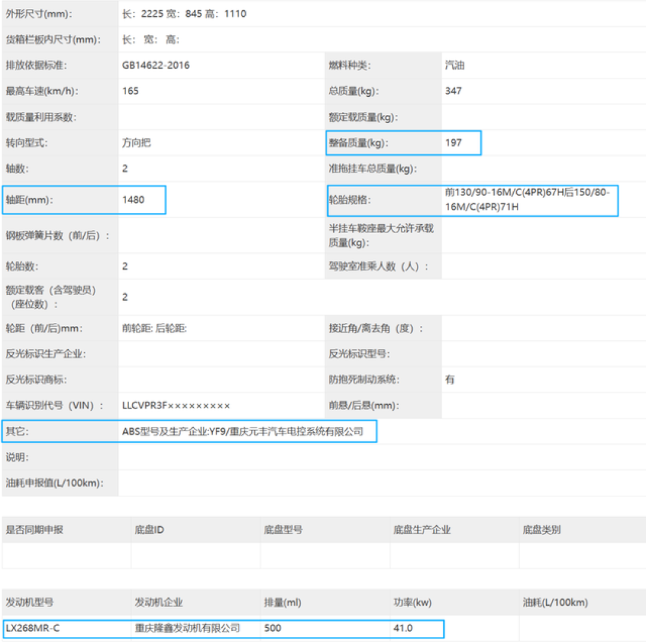The width and height of the screenshot is (646, 644).
Task: Click the 反光标识型号 label
Action: click(359, 354)
